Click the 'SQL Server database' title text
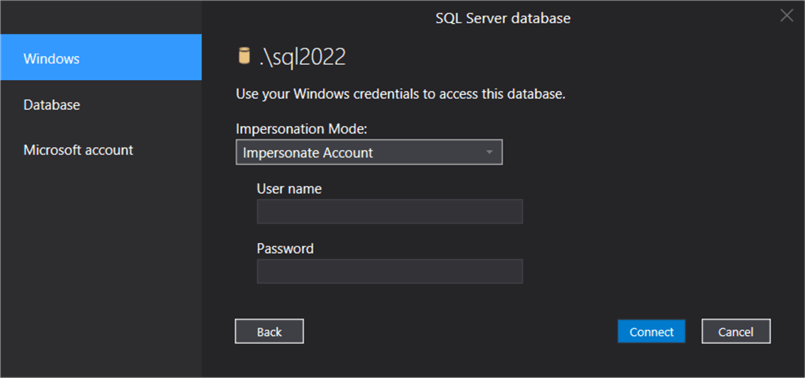 503,18
